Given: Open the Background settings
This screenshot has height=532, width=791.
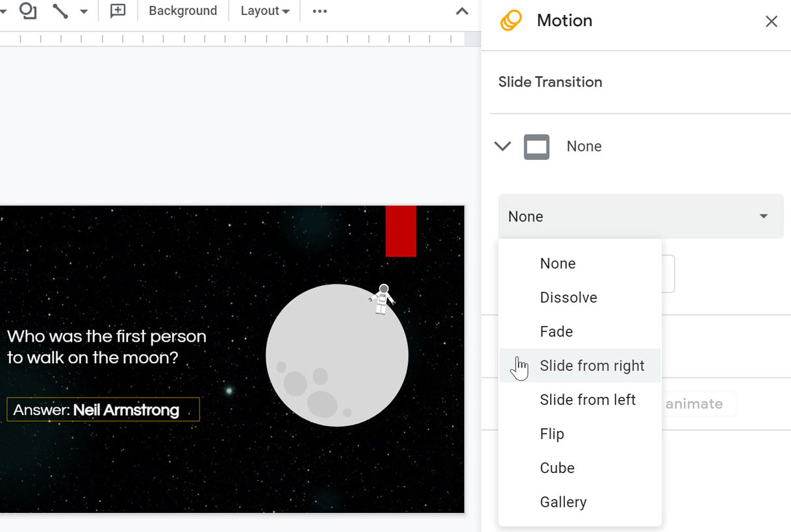Looking at the screenshot, I should click(x=182, y=10).
